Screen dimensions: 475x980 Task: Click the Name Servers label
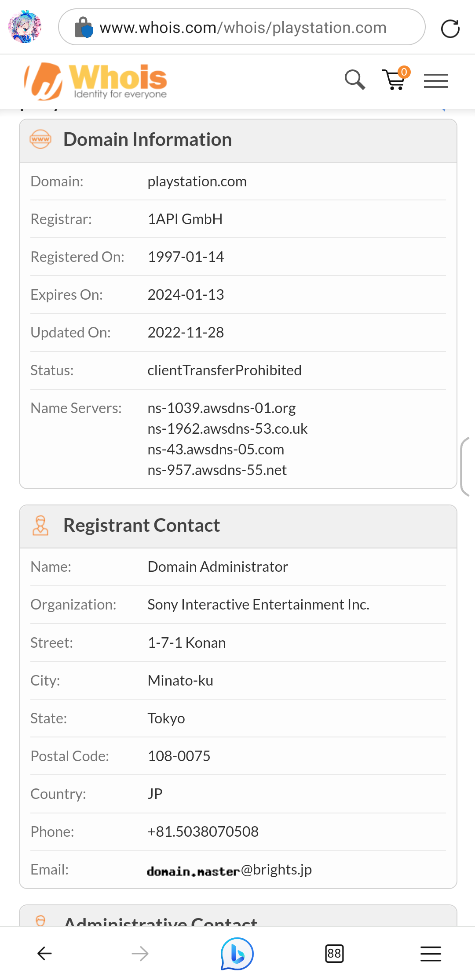(x=76, y=408)
